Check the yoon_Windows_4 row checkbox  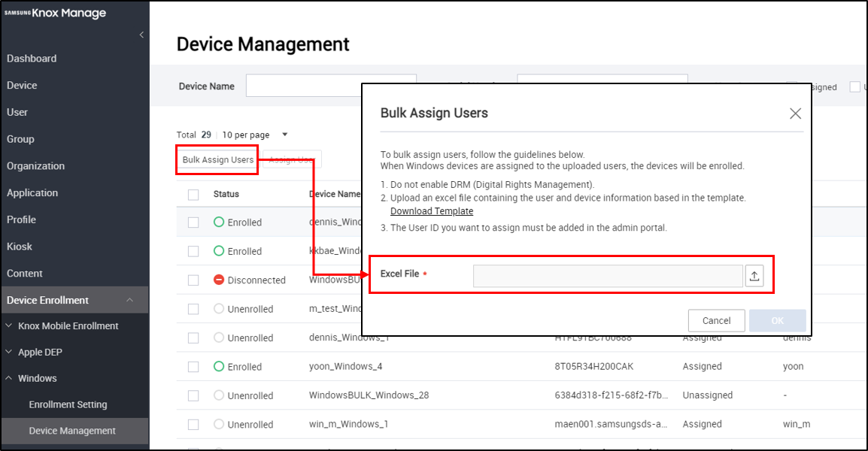pos(193,366)
